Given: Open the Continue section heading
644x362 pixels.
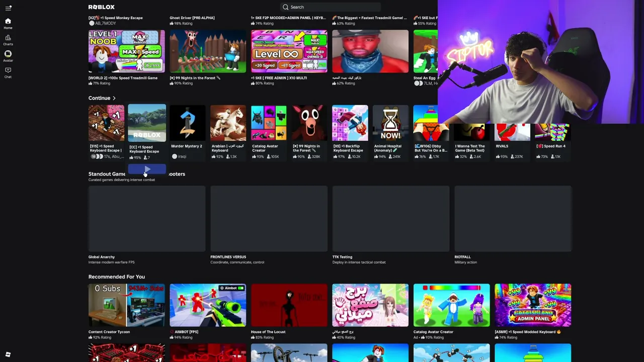Looking at the screenshot, I should coord(99,98).
